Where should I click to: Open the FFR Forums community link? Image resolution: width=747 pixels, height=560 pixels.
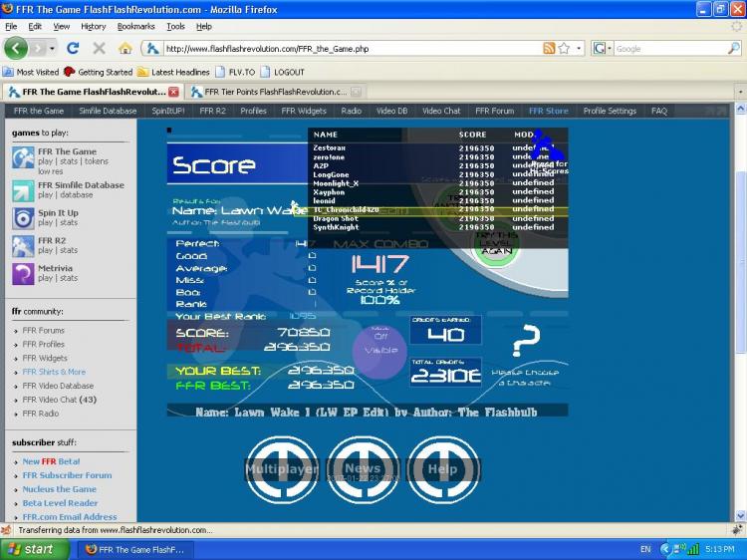click(x=43, y=330)
